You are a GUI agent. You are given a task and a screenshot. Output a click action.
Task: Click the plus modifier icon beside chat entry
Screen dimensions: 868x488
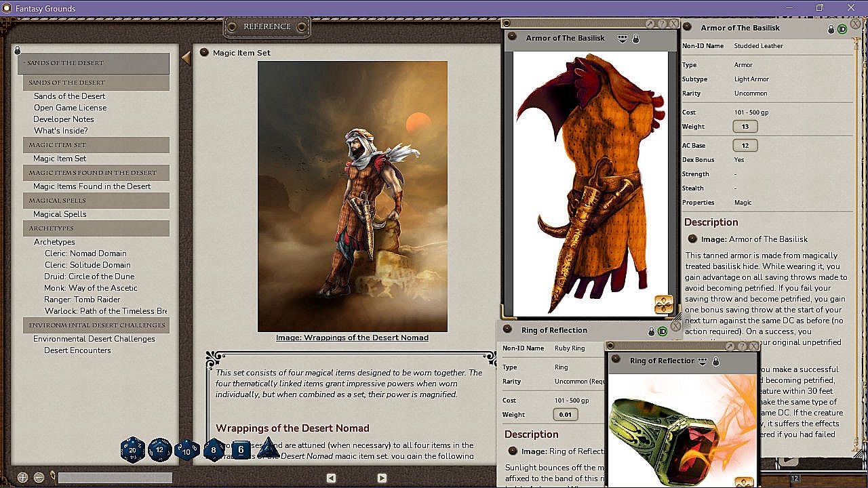[x=22, y=478]
